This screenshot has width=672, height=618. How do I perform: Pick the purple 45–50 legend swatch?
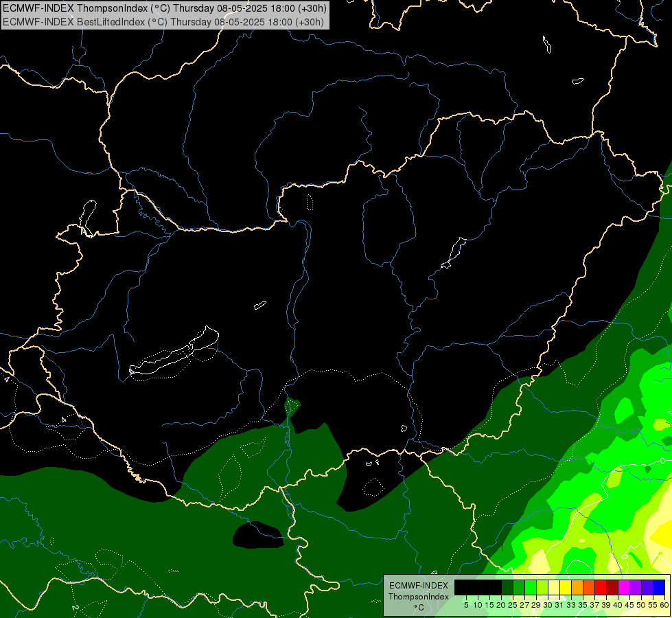pyautogui.click(x=636, y=588)
